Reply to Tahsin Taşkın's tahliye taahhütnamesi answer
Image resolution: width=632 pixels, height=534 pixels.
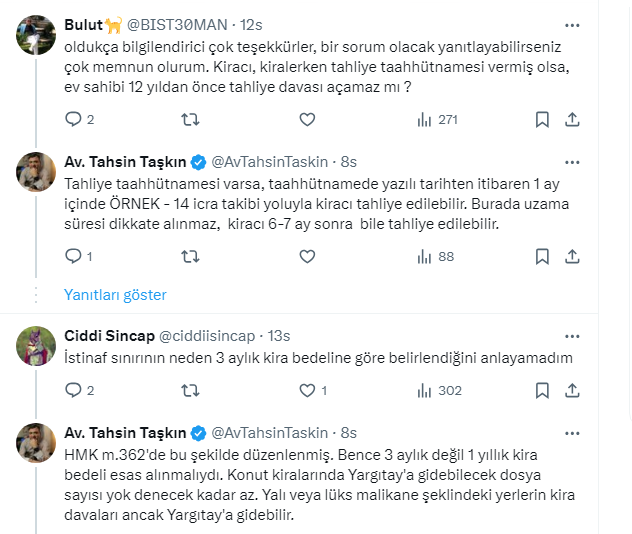[72, 256]
